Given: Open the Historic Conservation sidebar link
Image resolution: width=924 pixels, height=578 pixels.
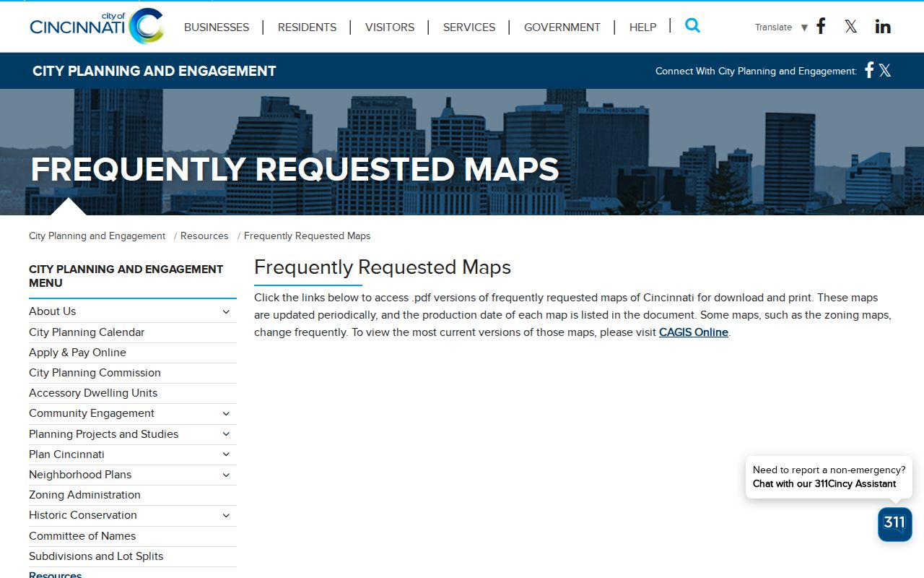Looking at the screenshot, I should 83,515.
